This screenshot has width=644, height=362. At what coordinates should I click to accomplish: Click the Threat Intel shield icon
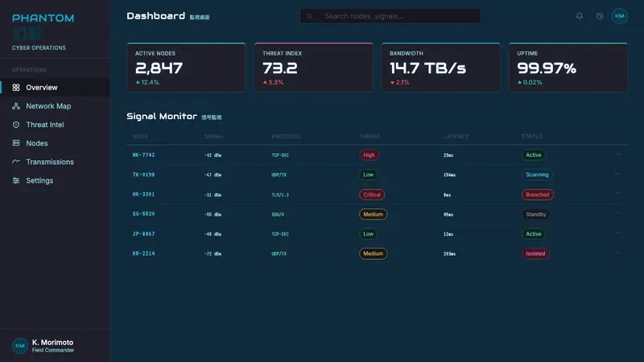(16, 125)
